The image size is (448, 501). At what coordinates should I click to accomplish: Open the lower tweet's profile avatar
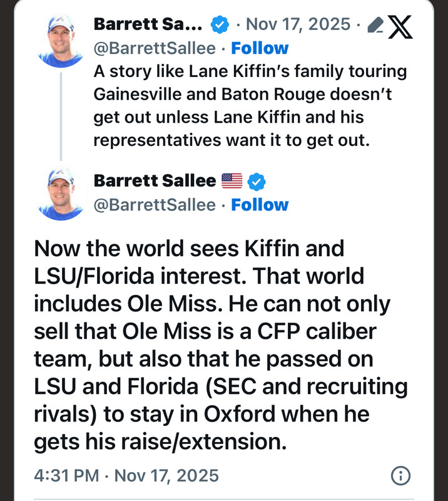click(61, 192)
